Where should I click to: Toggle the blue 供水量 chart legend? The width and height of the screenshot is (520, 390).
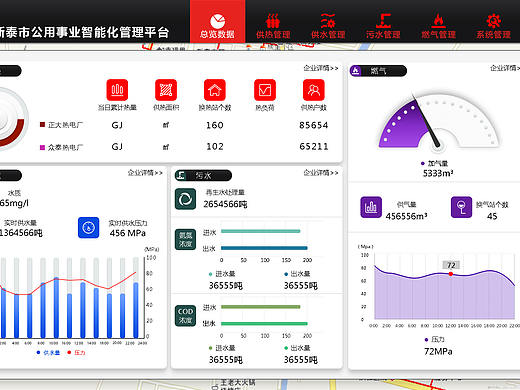point(48,353)
